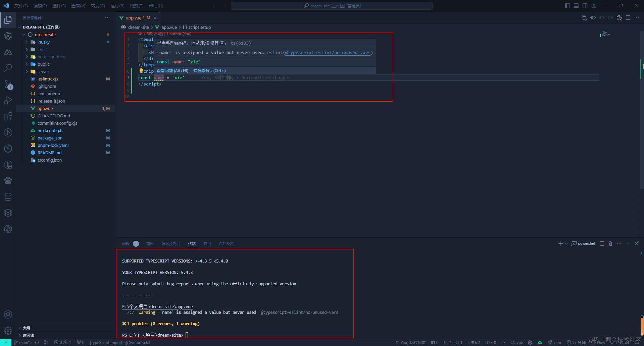Screen dimensions: 644x346
Task: Open Run and Debug view
Action: 8,100
